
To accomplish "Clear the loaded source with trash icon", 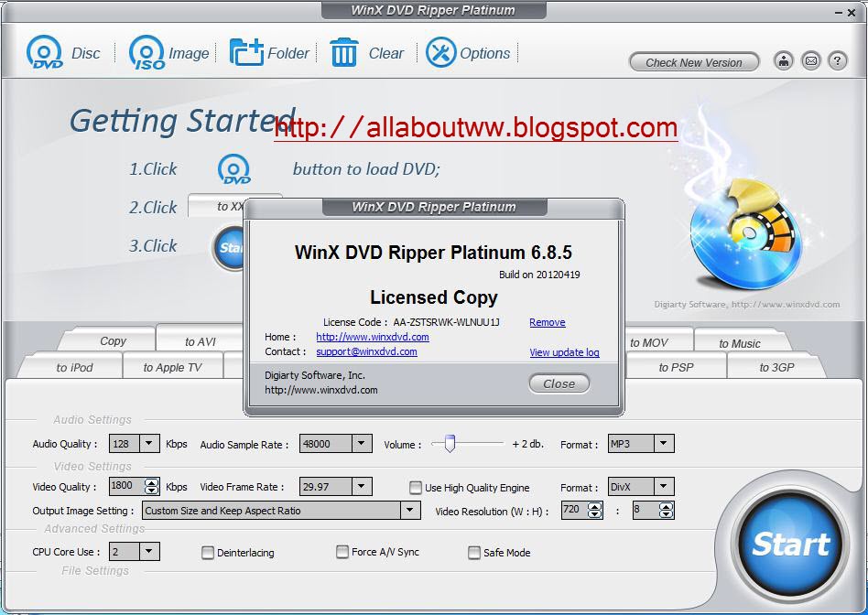I will tap(366, 53).
